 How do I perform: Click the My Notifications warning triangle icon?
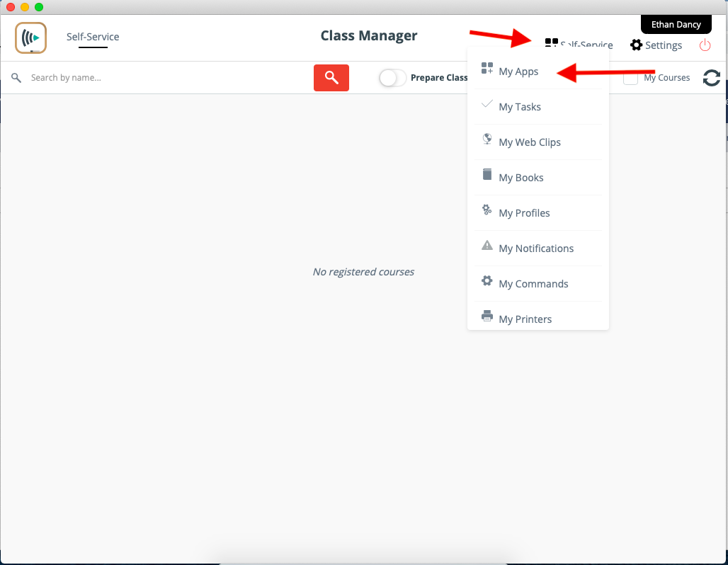click(487, 245)
